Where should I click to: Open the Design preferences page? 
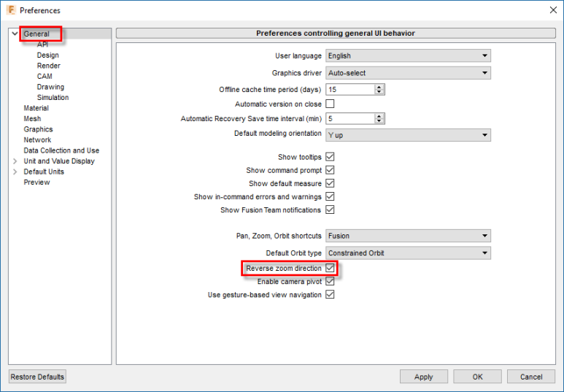click(48, 55)
